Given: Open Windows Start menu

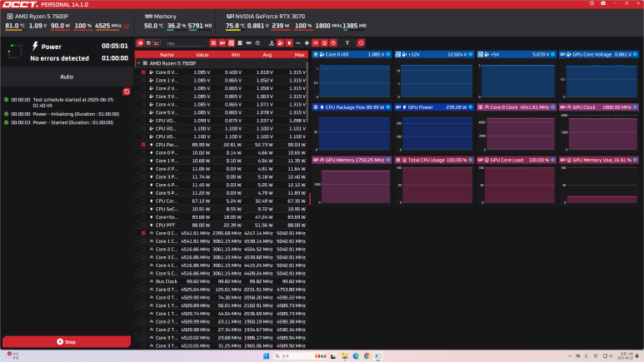Looking at the screenshot, I should pos(266,356).
